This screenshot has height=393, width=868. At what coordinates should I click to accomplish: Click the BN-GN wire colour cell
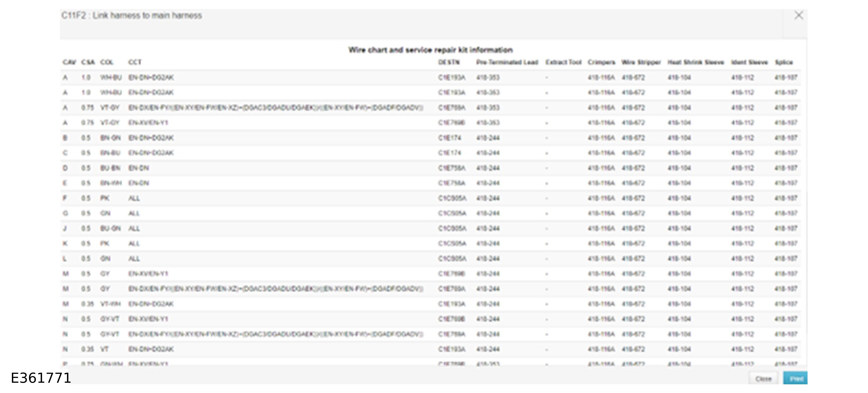click(111, 138)
